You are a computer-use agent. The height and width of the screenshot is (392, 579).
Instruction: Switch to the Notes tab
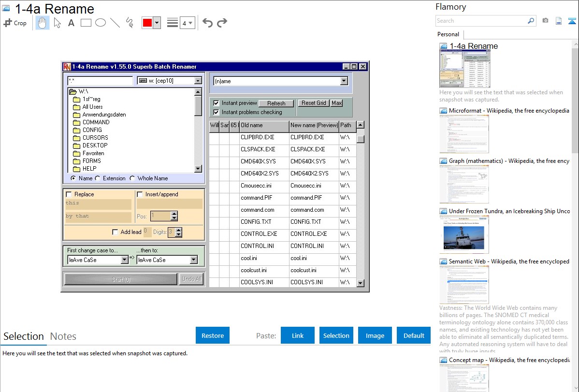[63, 336]
